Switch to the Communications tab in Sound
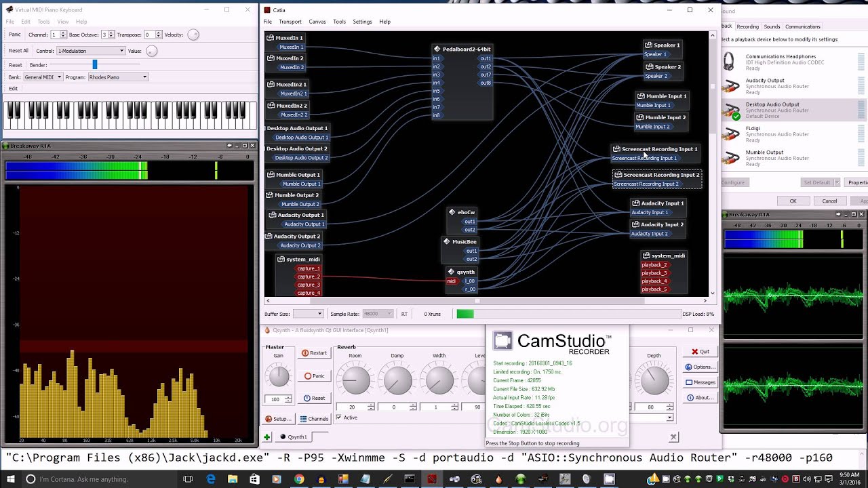This screenshot has width=868, height=488. pyautogui.click(x=802, y=26)
